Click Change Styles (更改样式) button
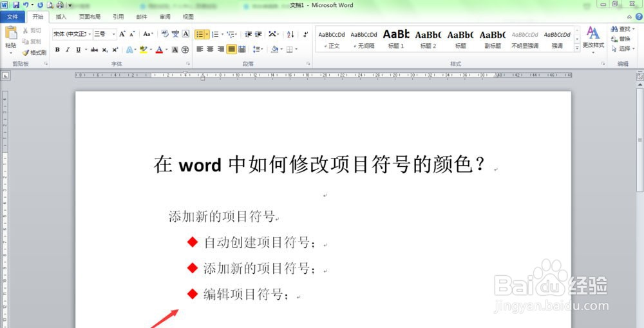 593,39
